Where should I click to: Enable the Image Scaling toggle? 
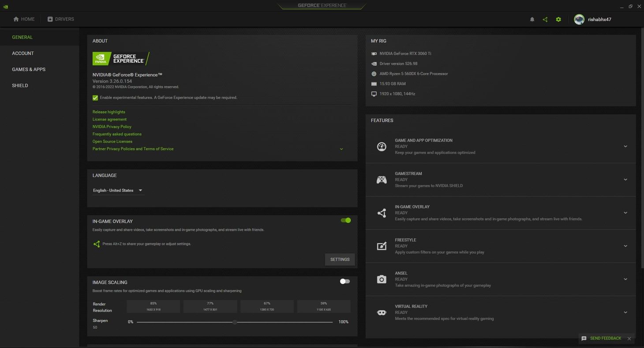tap(344, 281)
